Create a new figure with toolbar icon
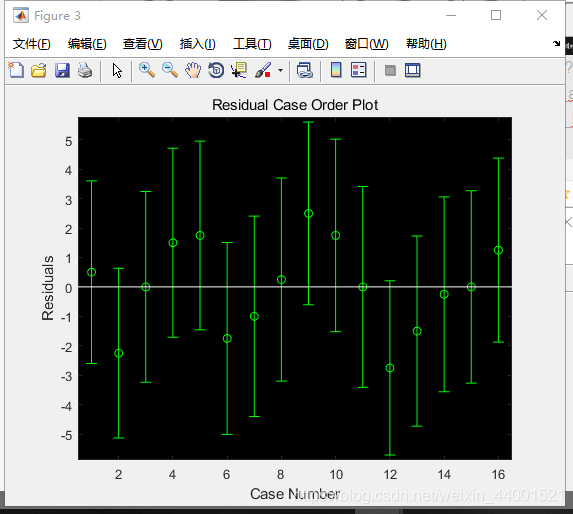This screenshot has height=514, width=573. (16, 70)
